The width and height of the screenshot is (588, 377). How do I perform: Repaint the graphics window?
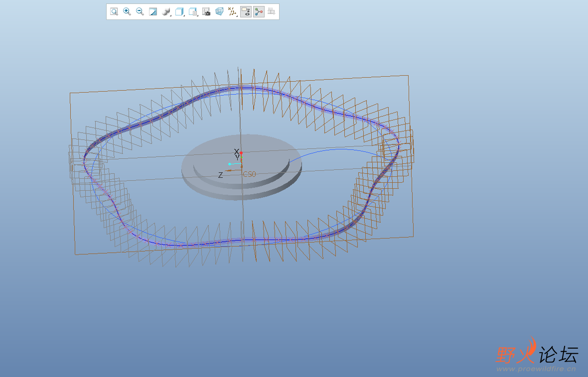(x=153, y=11)
